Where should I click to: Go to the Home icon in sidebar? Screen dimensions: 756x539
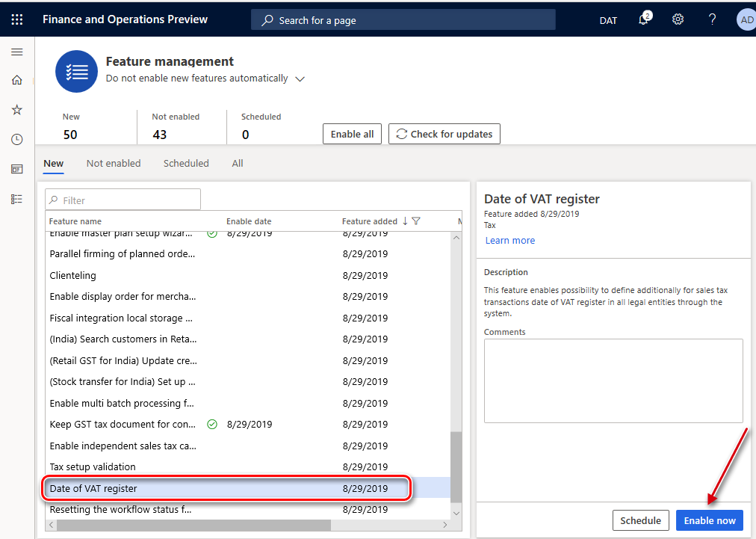(17, 80)
